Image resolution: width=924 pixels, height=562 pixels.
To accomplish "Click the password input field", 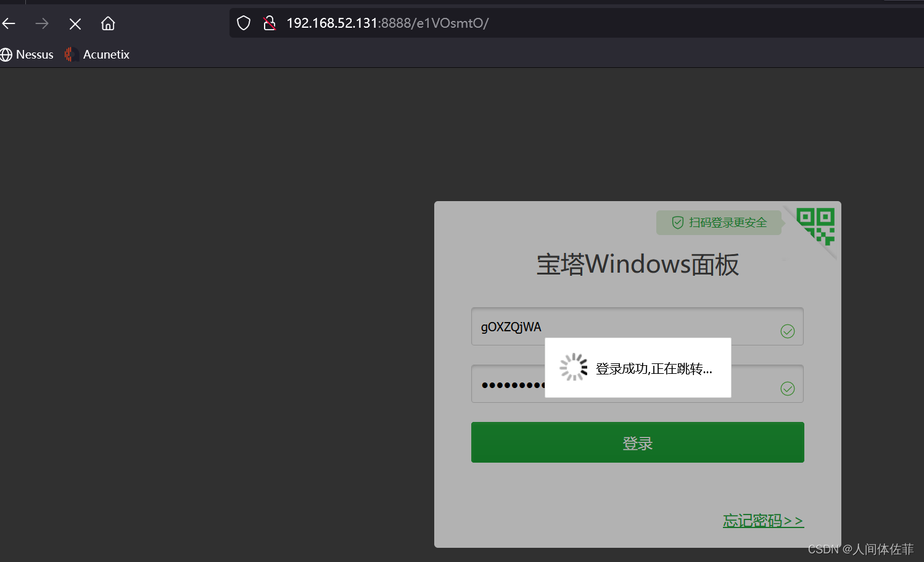I will tap(637, 384).
